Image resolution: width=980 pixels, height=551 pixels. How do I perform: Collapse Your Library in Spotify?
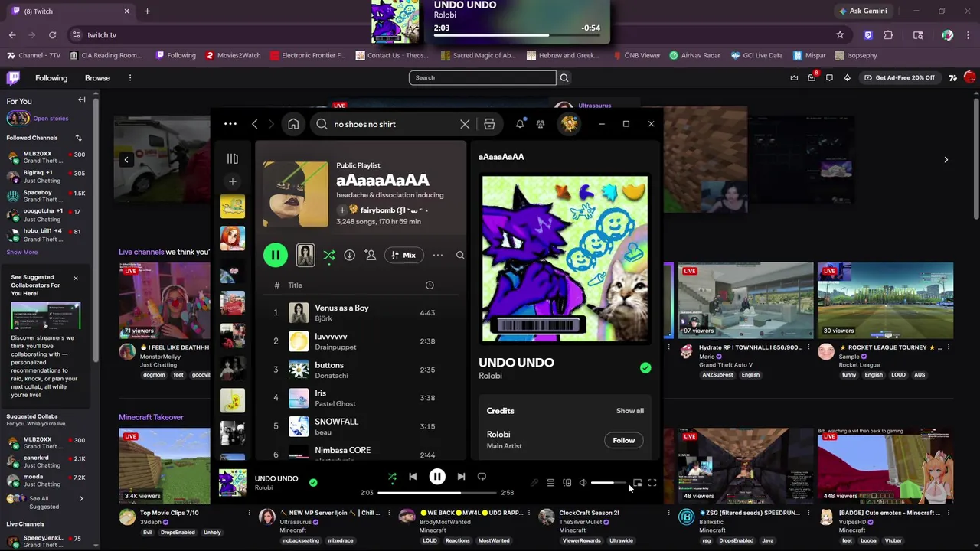tap(233, 158)
